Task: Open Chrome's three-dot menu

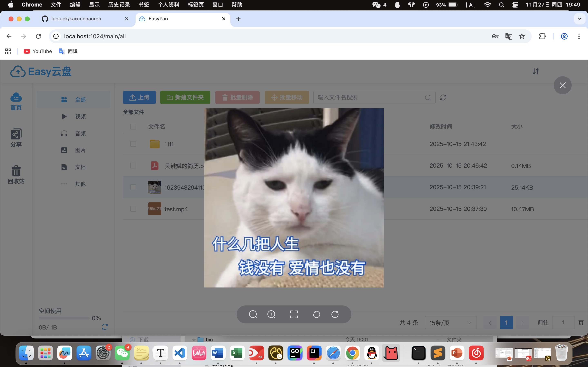Action: pos(579,36)
